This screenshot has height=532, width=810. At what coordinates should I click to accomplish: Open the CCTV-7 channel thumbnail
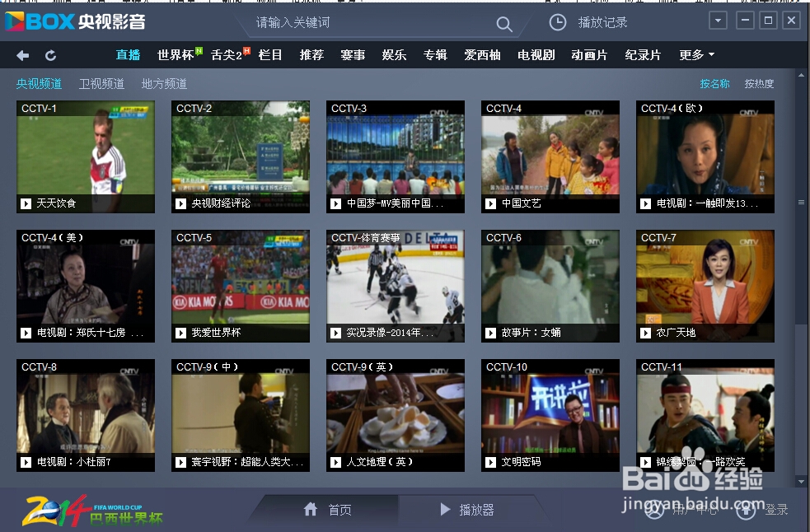pos(705,286)
